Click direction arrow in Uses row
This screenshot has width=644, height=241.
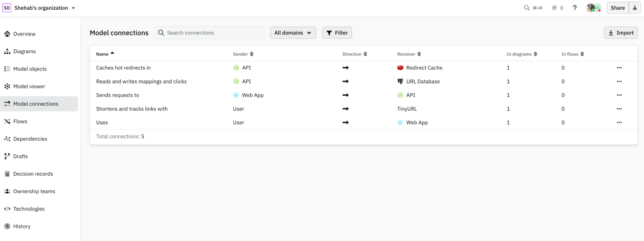coord(345,122)
